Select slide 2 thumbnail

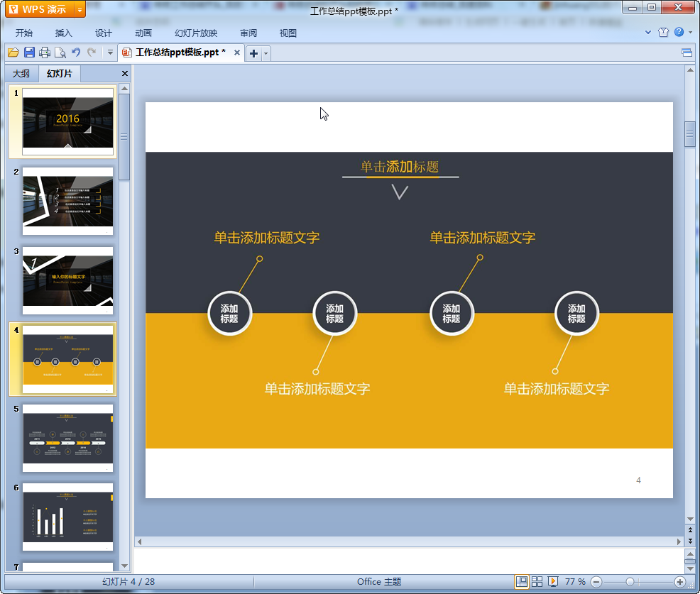[68, 201]
